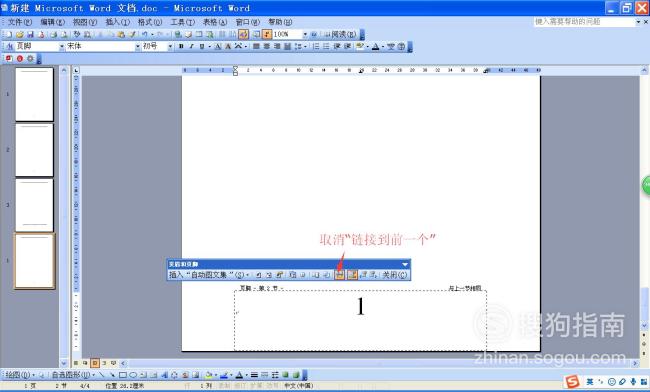Select the Oval tool in the drawing toolbar
This screenshot has width=650, height=392.
133,375
